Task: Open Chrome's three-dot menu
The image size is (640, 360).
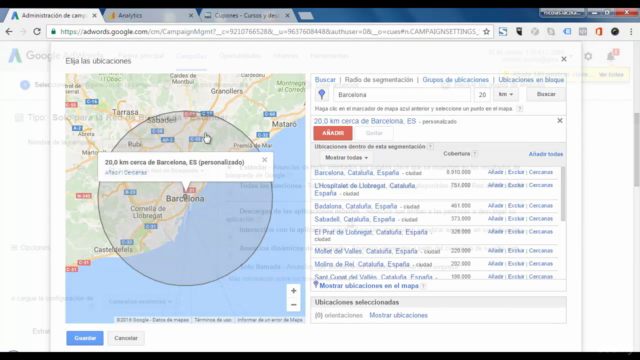Action: click(631, 31)
